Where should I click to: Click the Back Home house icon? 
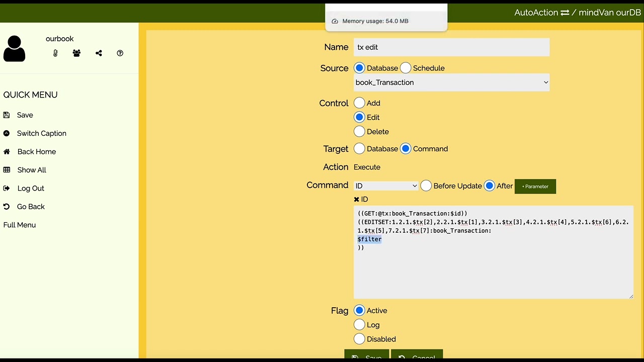point(7,152)
